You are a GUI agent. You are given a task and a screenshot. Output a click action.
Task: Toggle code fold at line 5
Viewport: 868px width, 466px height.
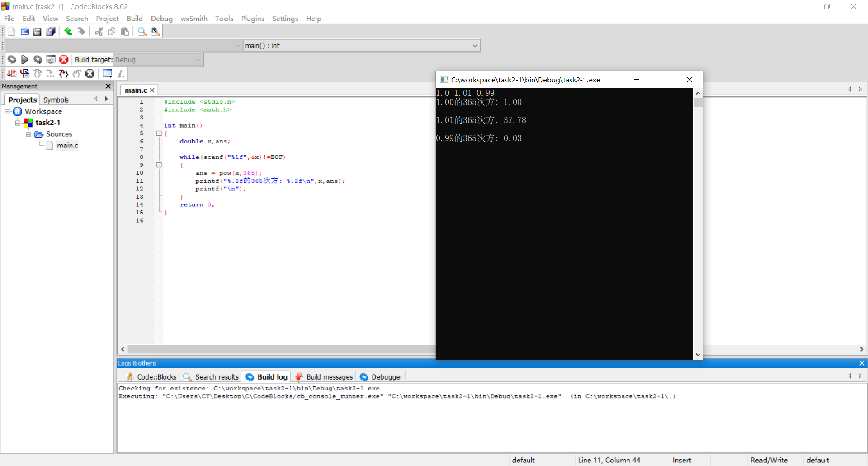[x=159, y=133]
